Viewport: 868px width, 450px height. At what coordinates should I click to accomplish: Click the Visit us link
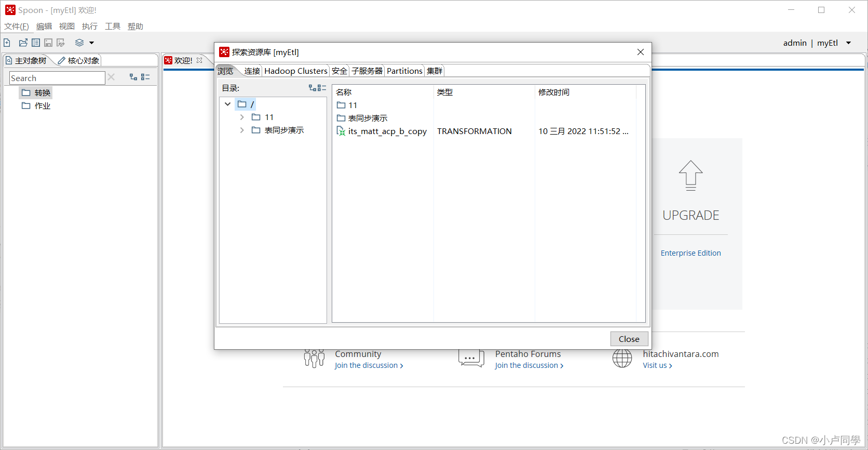pos(657,365)
